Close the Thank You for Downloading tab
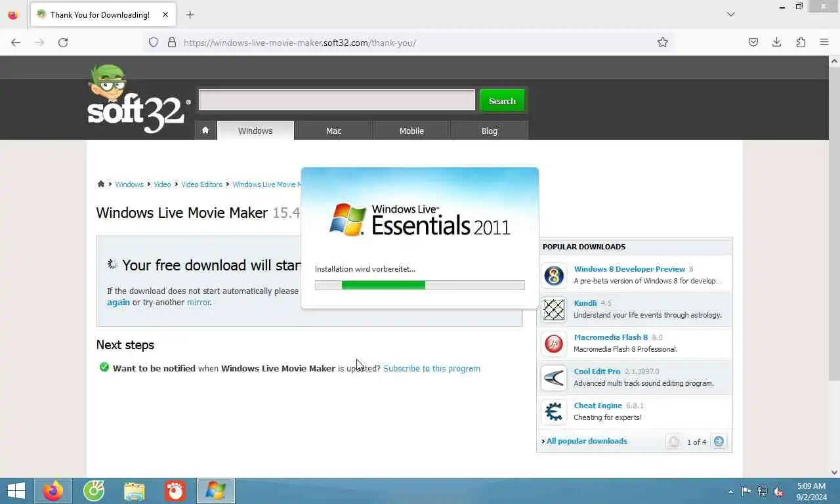Screen dimensions: 840x504 point(165,14)
